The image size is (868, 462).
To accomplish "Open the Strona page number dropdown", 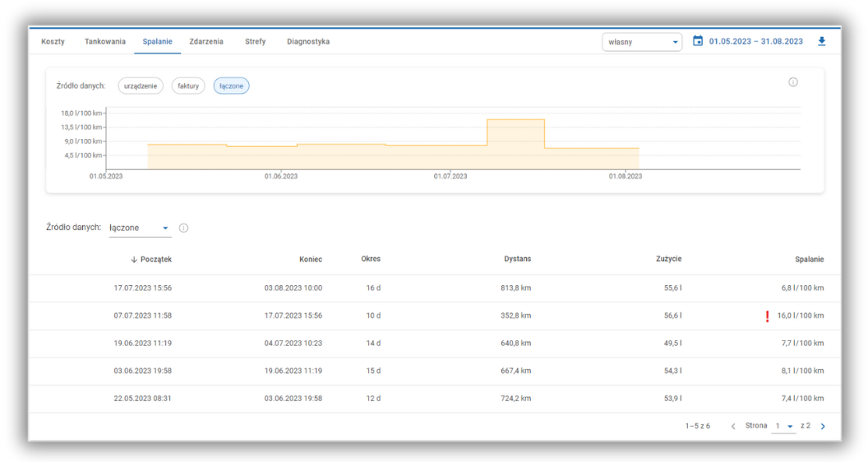I will click(x=784, y=427).
